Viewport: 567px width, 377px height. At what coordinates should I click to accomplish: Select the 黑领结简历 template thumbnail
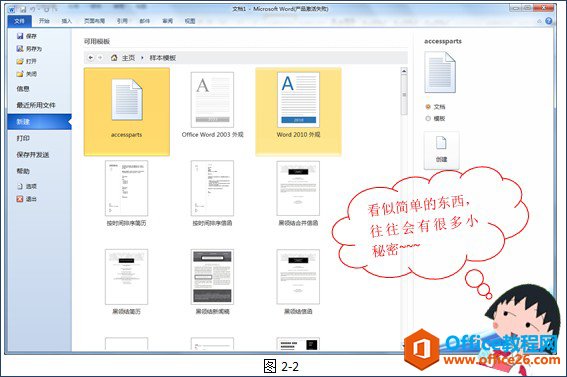127,277
